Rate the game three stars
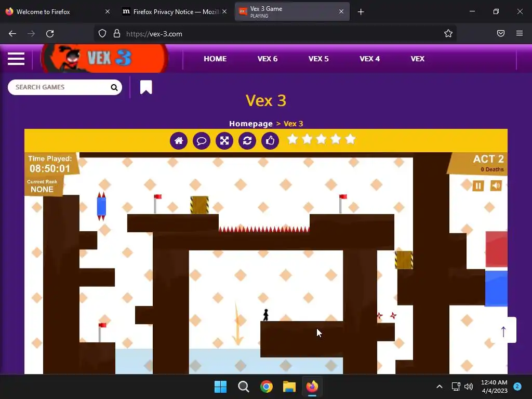Image resolution: width=532 pixels, height=399 pixels. click(x=321, y=139)
